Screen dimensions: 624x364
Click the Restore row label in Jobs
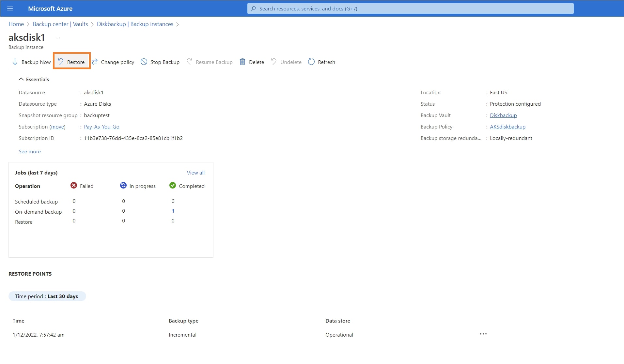[x=24, y=222]
